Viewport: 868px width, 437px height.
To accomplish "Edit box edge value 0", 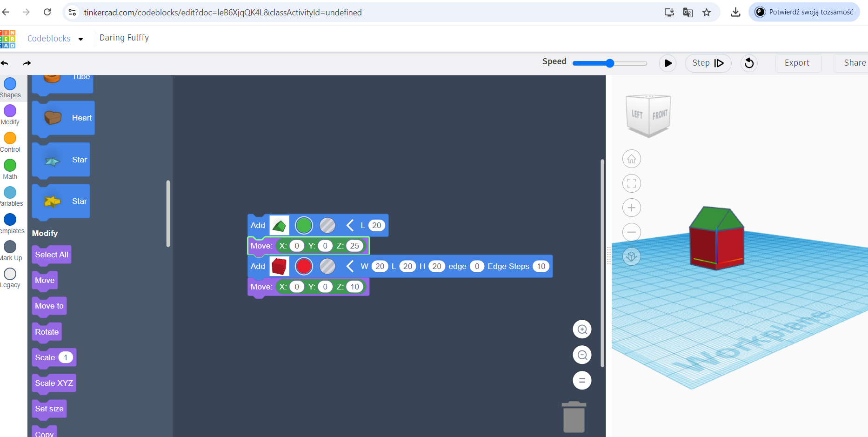I will [477, 267].
